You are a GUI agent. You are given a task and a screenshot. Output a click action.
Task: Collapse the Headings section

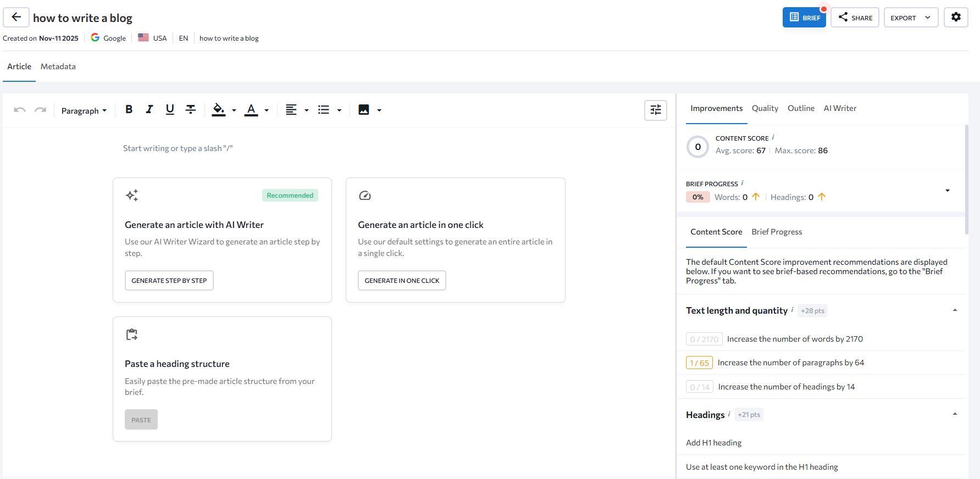(955, 414)
